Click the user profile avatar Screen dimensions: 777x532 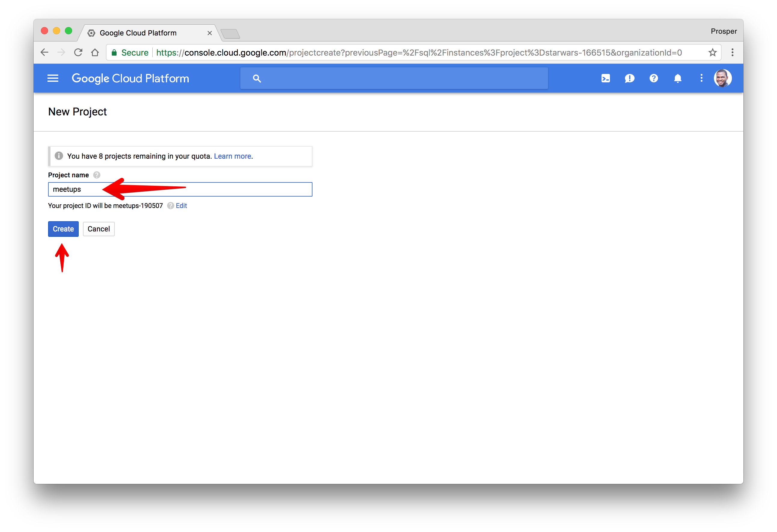(723, 78)
